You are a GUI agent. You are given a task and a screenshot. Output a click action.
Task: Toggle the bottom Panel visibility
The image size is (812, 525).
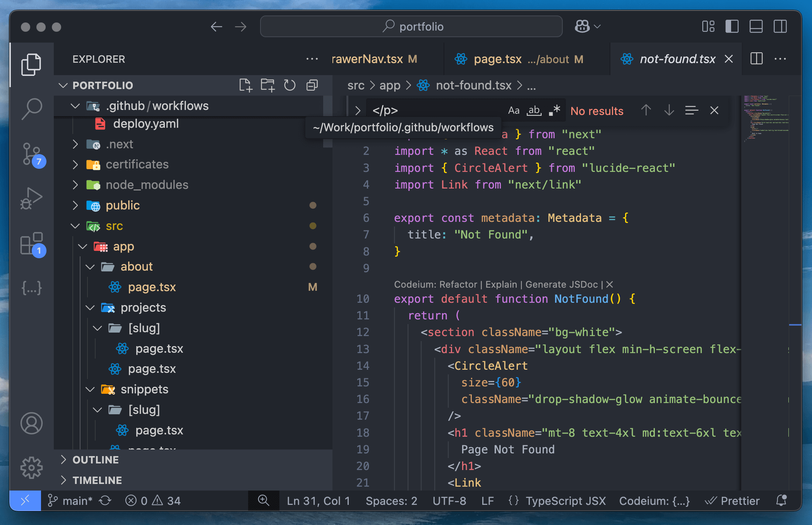point(756,27)
